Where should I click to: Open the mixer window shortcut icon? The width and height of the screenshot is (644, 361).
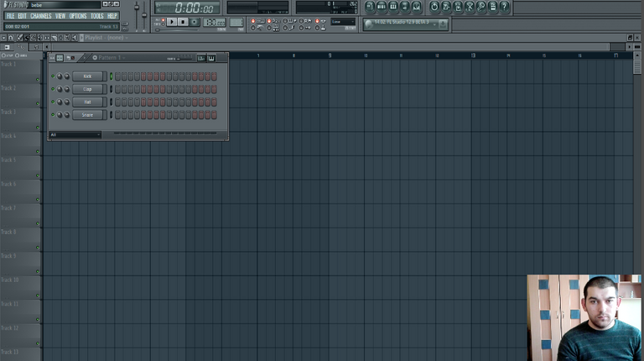[x=416, y=7]
